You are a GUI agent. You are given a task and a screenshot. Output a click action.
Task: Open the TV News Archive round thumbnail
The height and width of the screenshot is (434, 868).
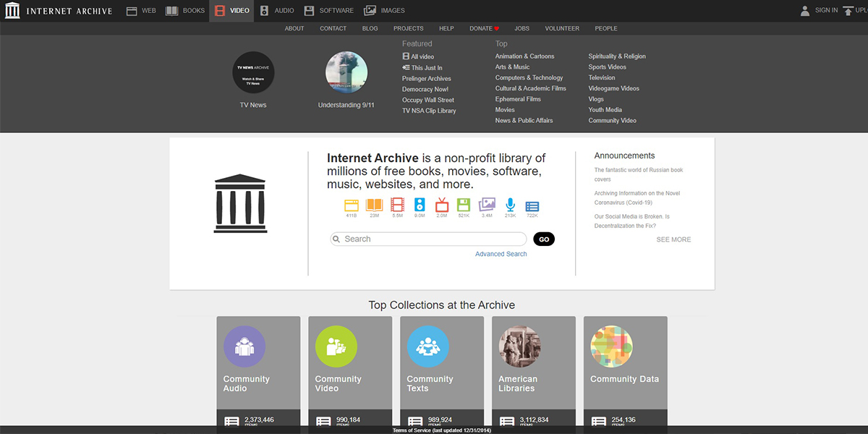(x=253, y=72)
